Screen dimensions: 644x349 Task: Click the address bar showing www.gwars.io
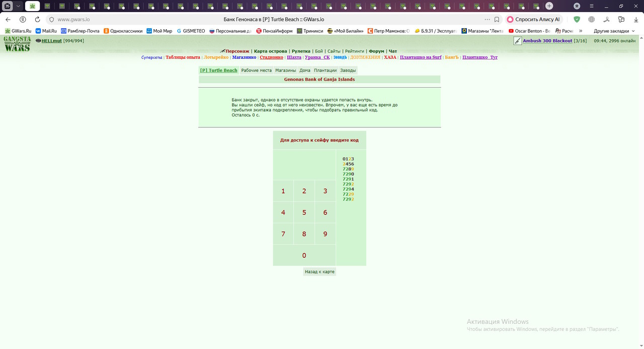73,19
